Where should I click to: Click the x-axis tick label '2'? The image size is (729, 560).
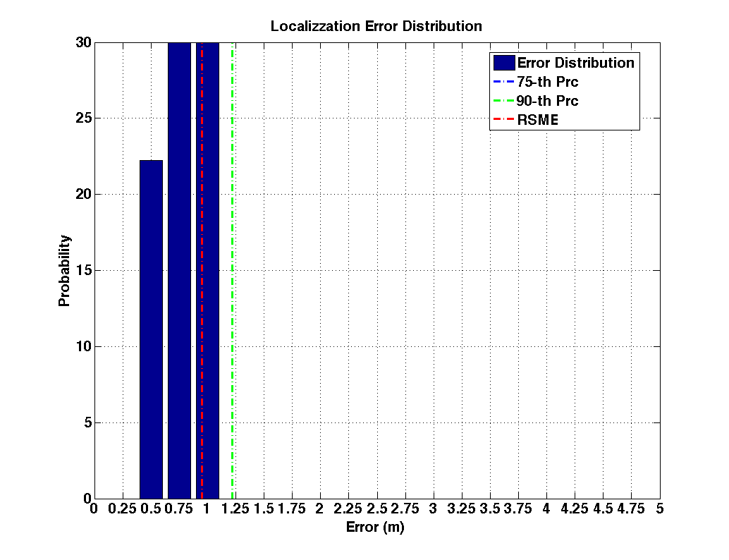[319, 509]
